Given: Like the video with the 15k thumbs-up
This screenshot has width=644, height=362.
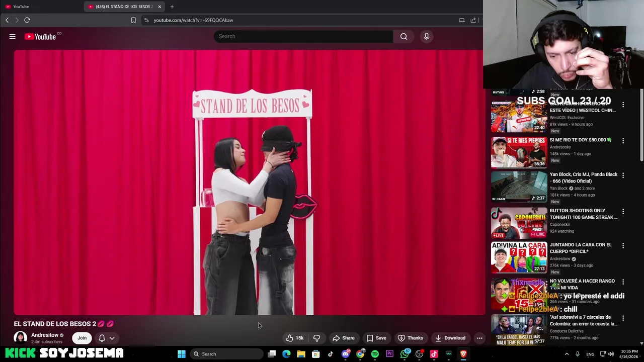Looking at the screenshot, I should [295, 338].
